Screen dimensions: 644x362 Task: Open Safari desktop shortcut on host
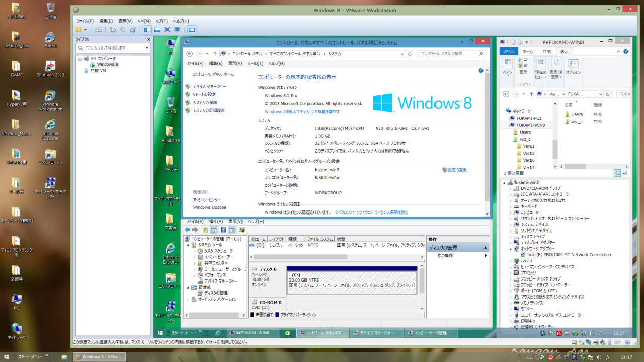pos(51,40)
